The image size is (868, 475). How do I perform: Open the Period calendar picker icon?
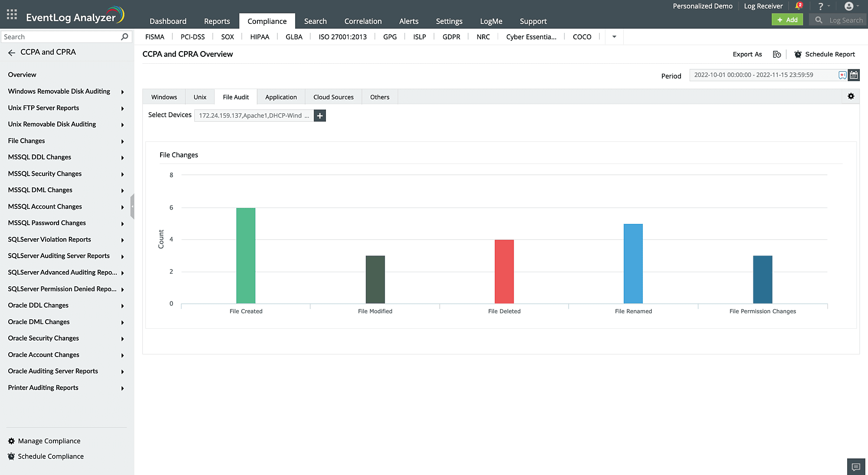coord(854,75)
